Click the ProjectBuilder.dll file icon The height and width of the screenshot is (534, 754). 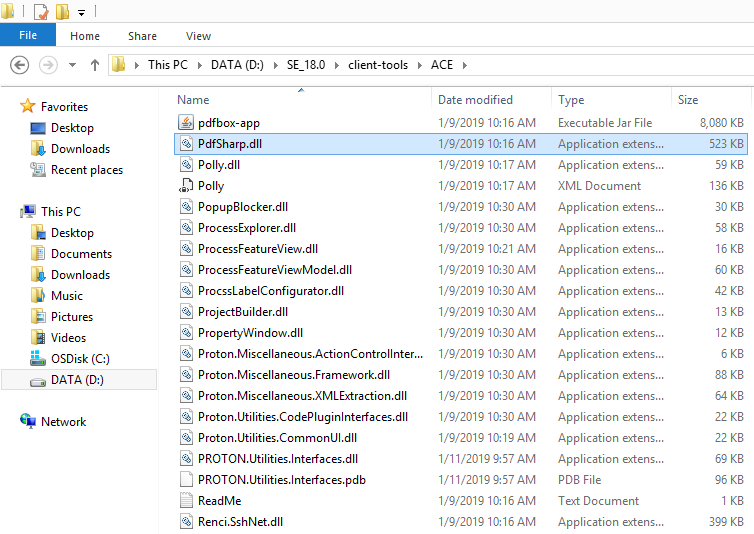[186, 312]
